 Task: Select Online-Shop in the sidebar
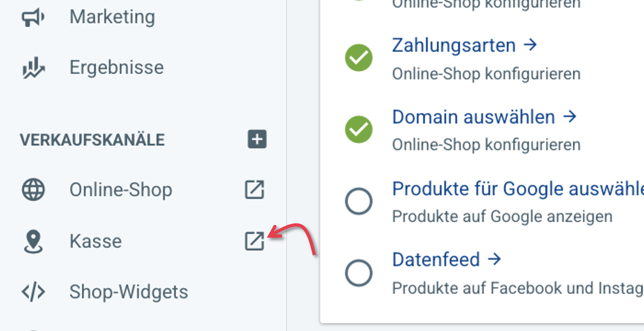point(121,190)
